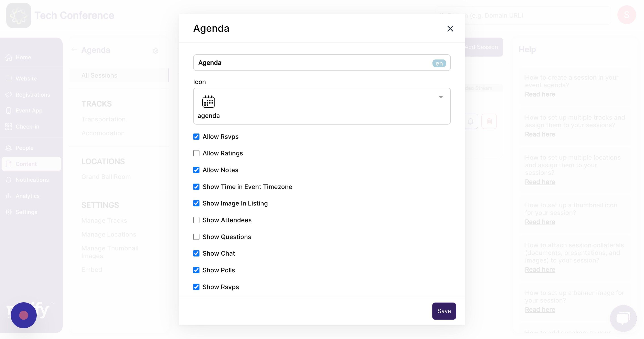644x339 pixels.
Task: Check the Show Attendees checkbox
Action: (x=196, y=220)
